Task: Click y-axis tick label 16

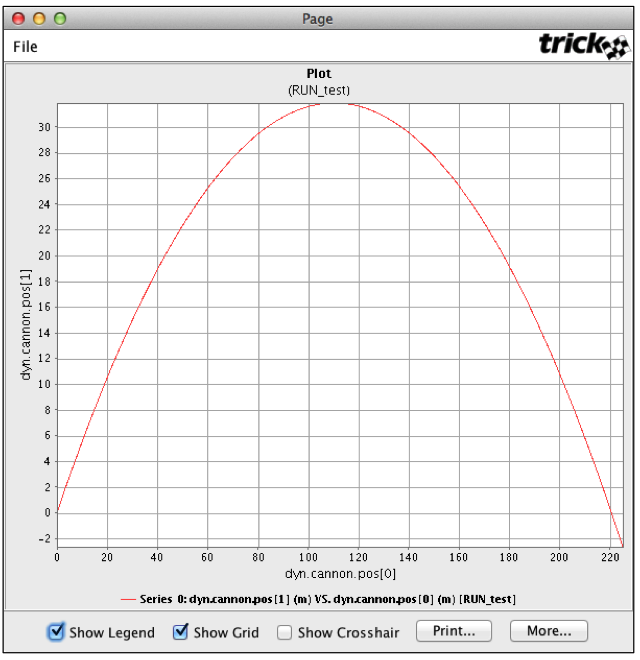Action: (45, 307)
